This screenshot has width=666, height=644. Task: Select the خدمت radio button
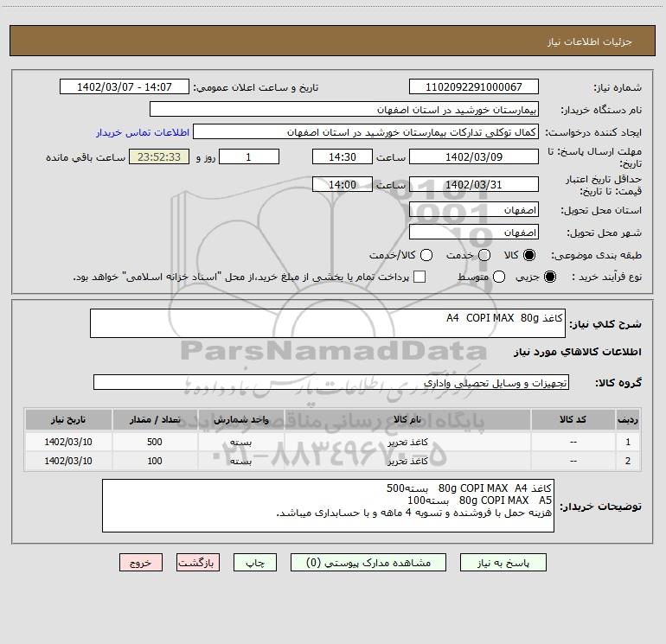[x=484, y=255]
